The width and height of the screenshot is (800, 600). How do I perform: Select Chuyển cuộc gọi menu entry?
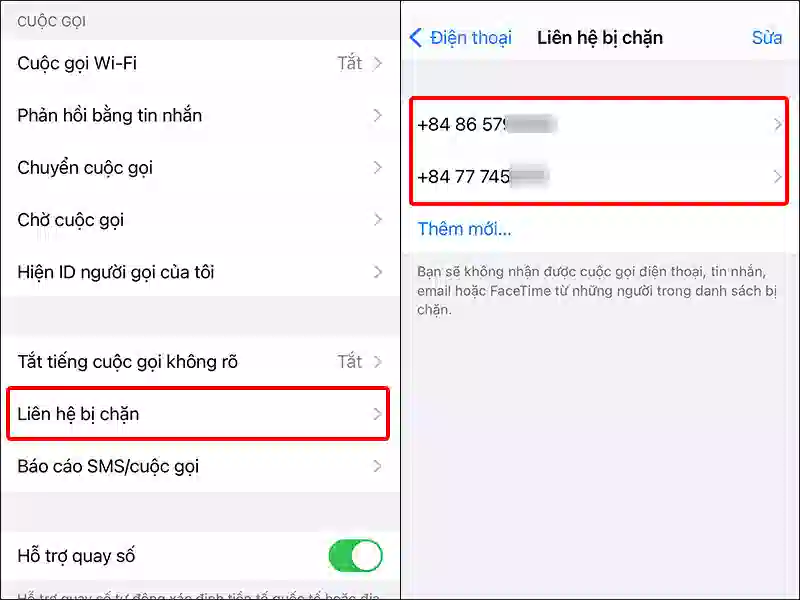click(x=200, y=167)
